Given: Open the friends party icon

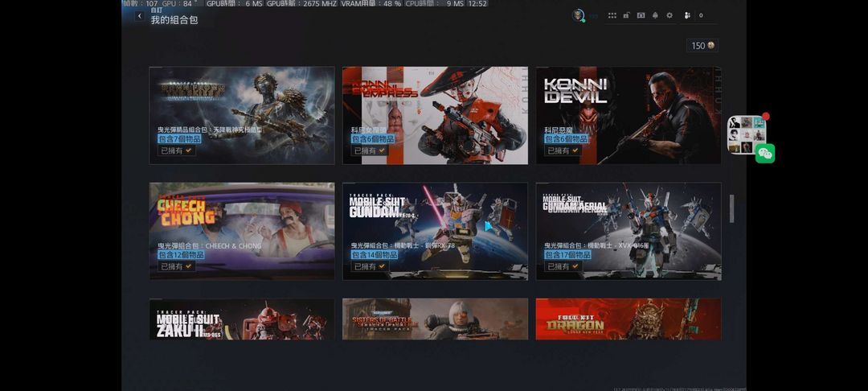Looking at the screenshot, I should 687,15.
